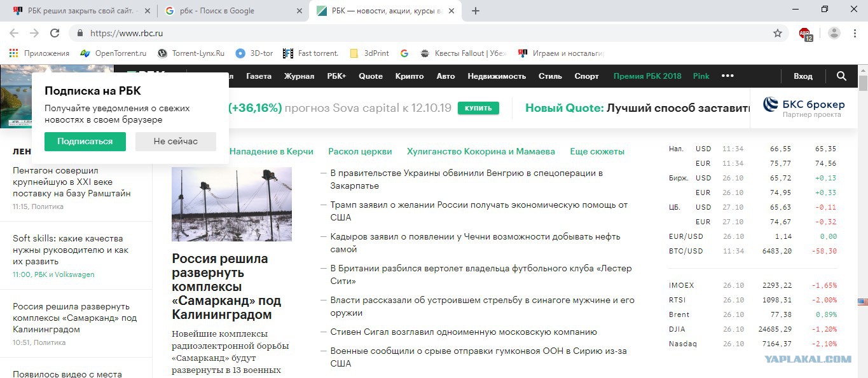Open the Quote section
Viewport: 868px width, 378px height.
pos(371,76)
